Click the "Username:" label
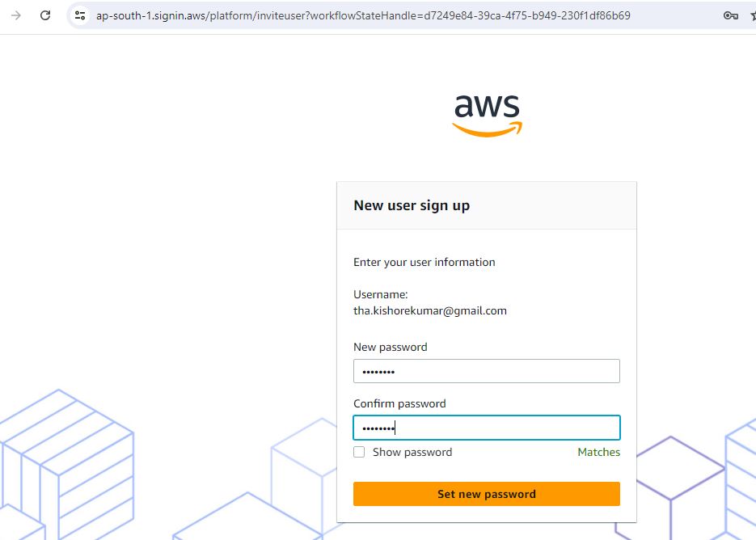The width and height of the screenshot is (756, 540). click(x=380, y=295)
